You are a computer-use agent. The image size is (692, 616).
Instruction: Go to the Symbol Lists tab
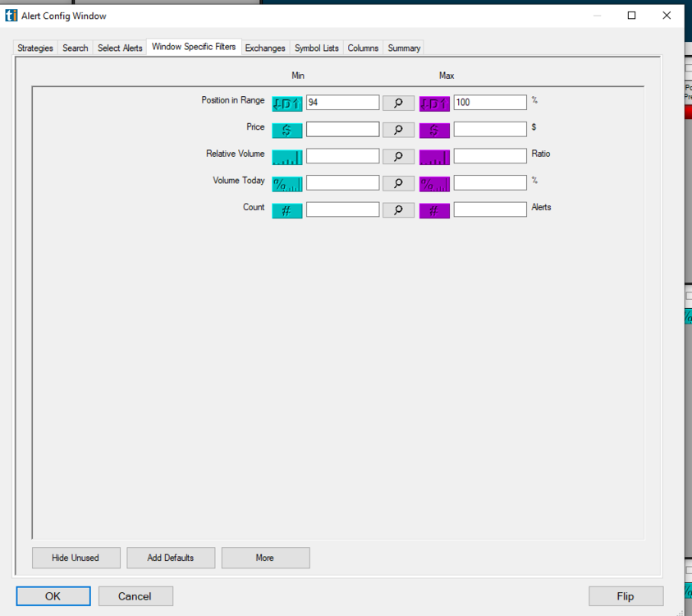pos(316,48)
